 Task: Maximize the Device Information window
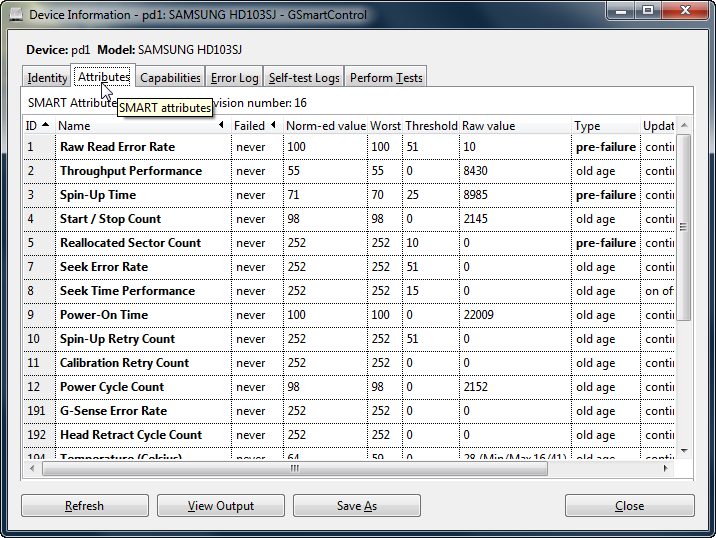pos(648,11)
